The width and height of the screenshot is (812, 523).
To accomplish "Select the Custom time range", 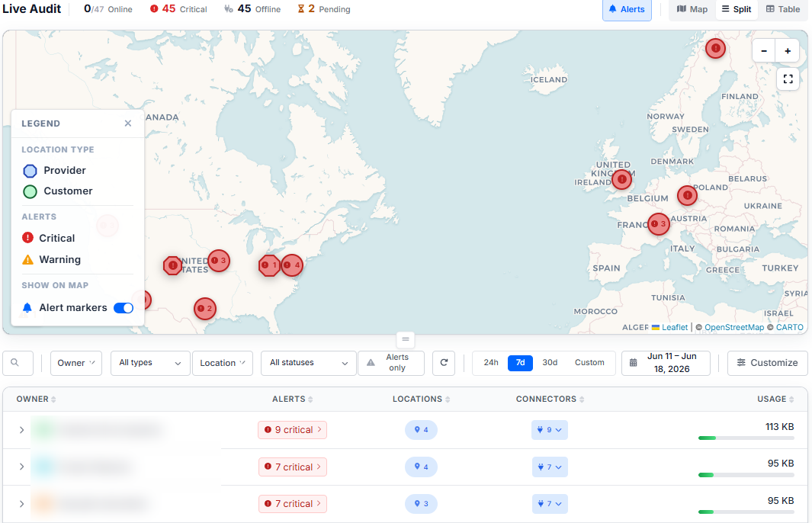I will (589, 362).
